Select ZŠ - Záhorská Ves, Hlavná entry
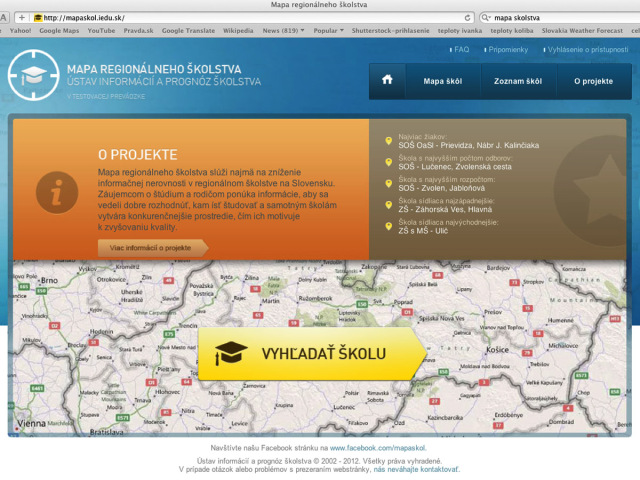640x480 pixels. pos(445,209)
